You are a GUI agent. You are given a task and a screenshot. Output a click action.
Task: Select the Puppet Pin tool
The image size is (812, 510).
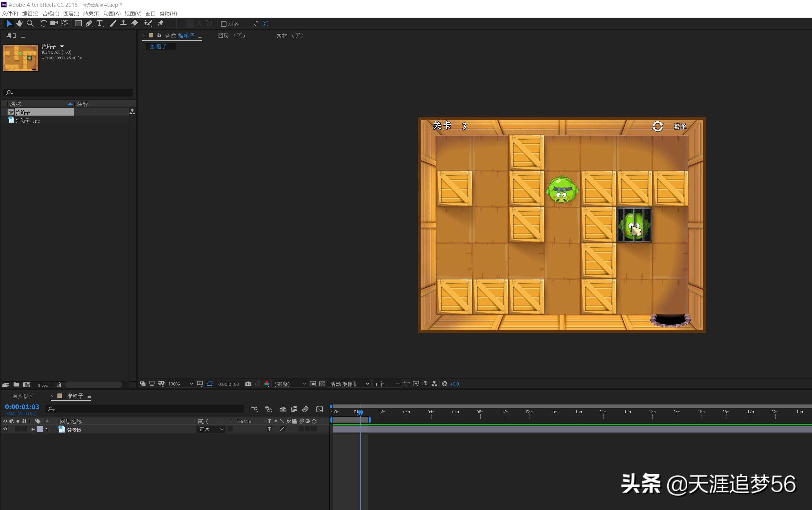[x=161, y=23]
